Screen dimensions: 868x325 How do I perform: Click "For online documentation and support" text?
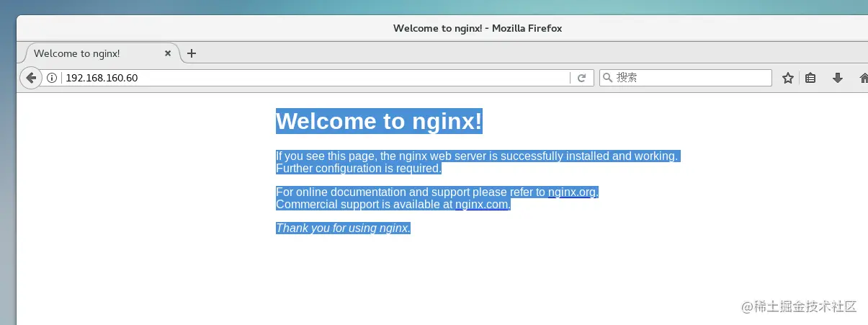[x=372, y=192]
